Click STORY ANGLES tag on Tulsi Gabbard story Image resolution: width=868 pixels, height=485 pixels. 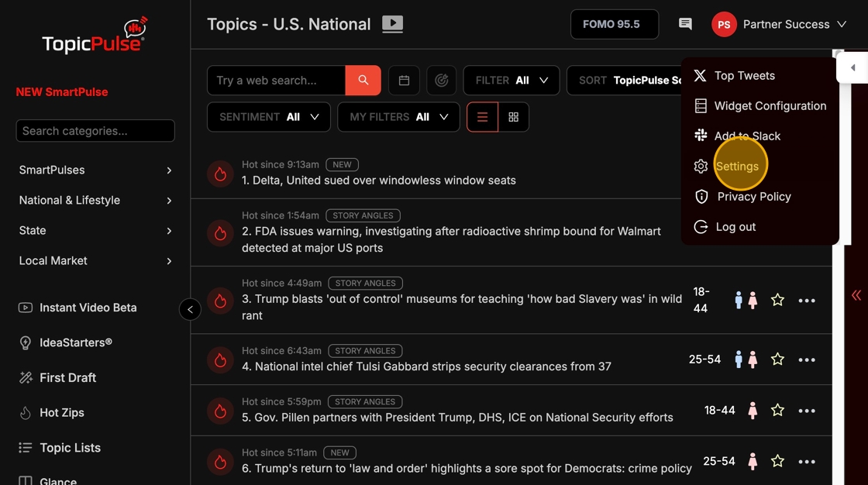[365, 350]
